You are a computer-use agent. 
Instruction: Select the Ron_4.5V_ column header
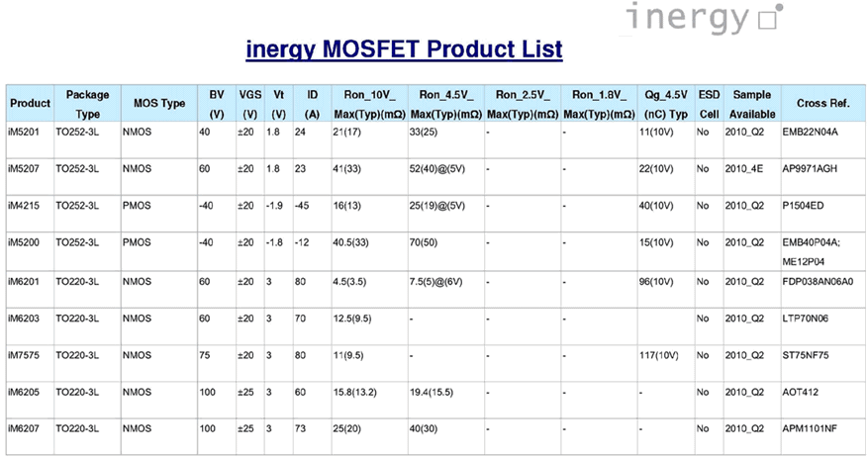446,104
